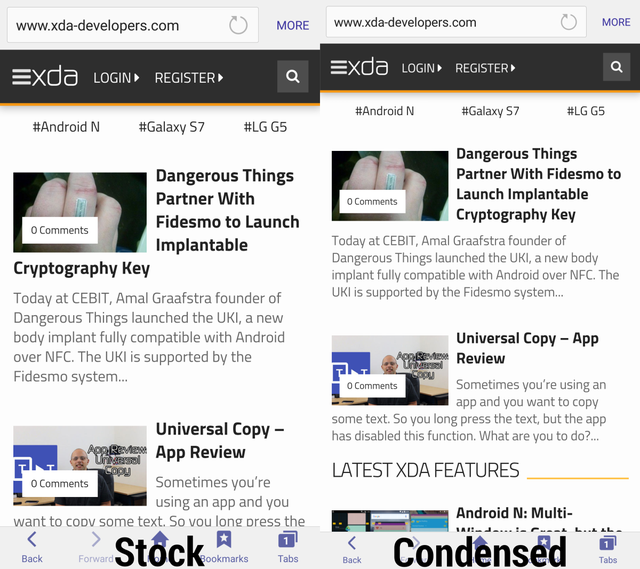Open the finger implant thumbnail on right screen
Viewport: 640px width, 569px height.
coord(390,186)
